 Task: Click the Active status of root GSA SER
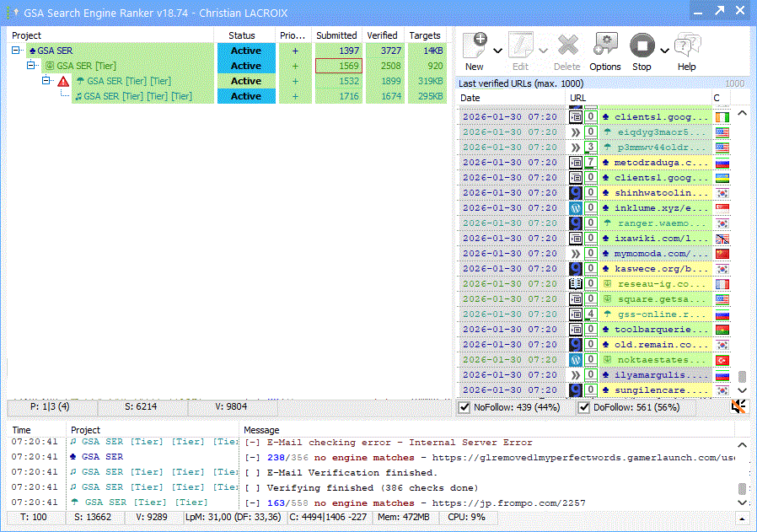coord(245,51)
